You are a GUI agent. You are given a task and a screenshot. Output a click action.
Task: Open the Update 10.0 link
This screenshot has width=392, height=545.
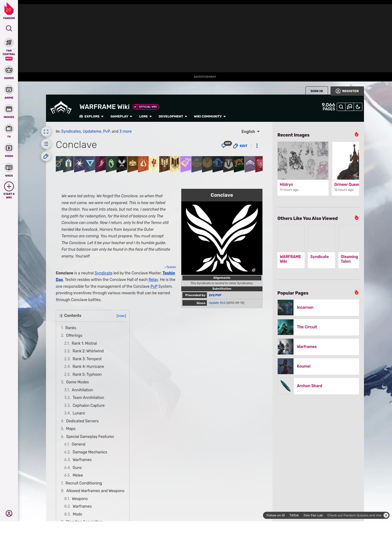coord(217,303)
